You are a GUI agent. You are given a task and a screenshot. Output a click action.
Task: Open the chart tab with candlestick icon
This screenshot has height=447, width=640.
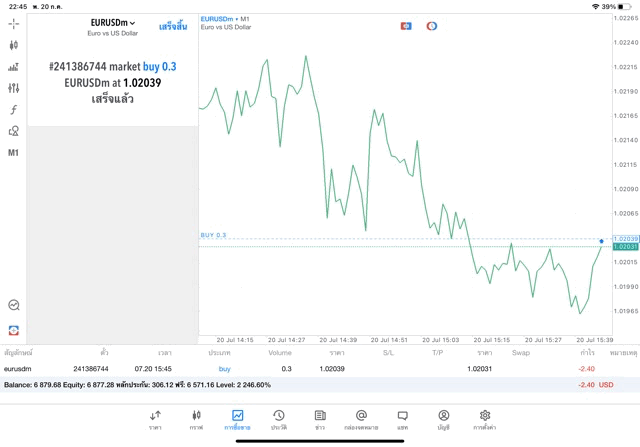[196, 420]
